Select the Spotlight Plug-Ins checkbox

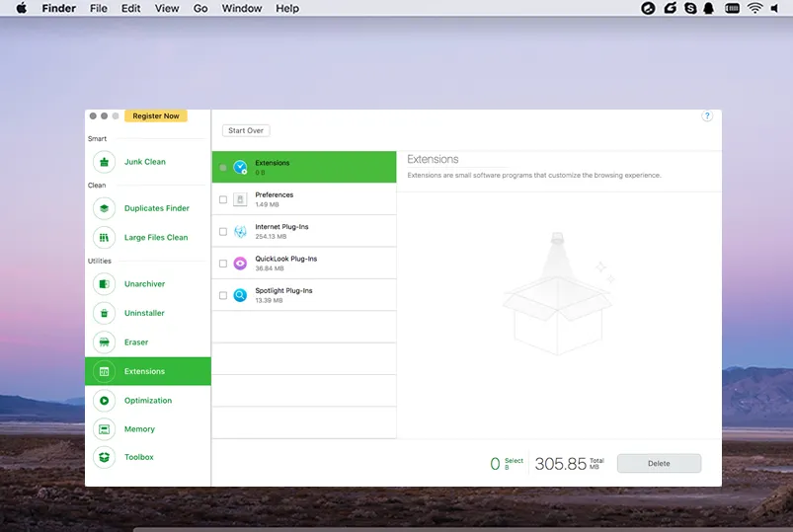pos(223,295)
